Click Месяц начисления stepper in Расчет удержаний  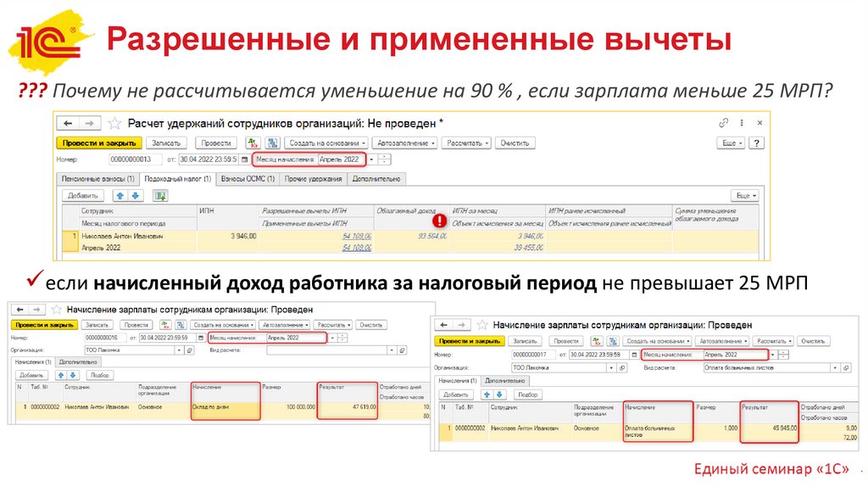384,160
